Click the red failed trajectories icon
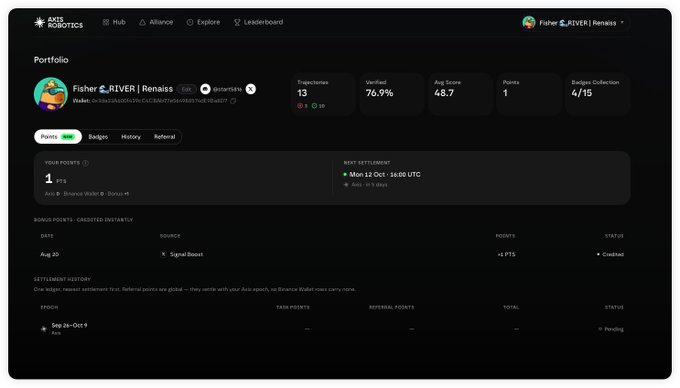 (300, 106)
